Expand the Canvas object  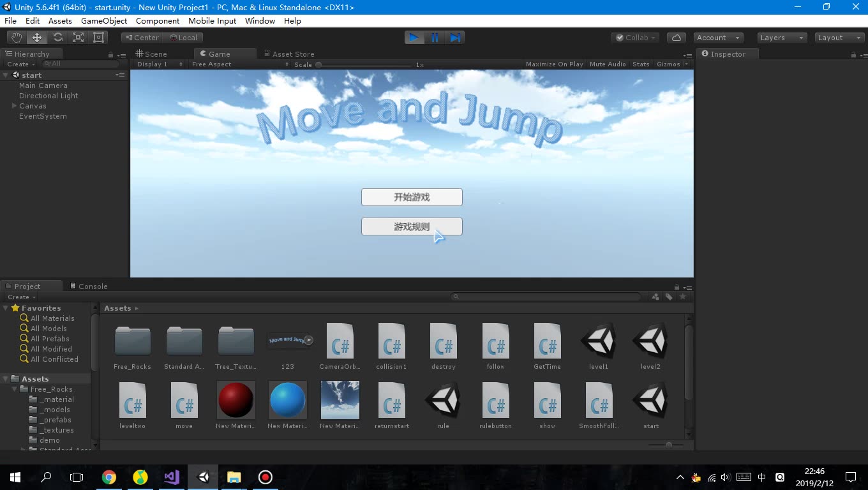coord(14,106)
